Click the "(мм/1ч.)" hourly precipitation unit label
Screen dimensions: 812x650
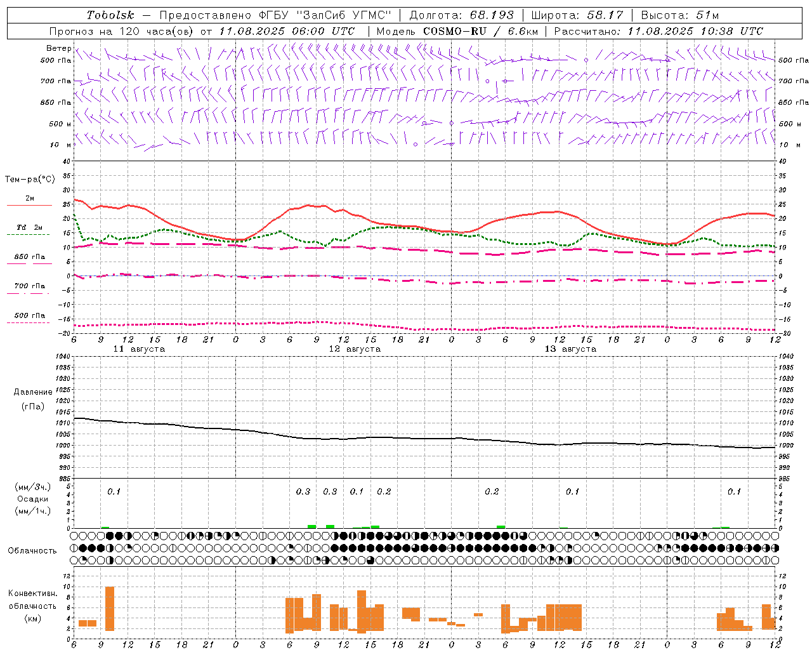point(33,511)
